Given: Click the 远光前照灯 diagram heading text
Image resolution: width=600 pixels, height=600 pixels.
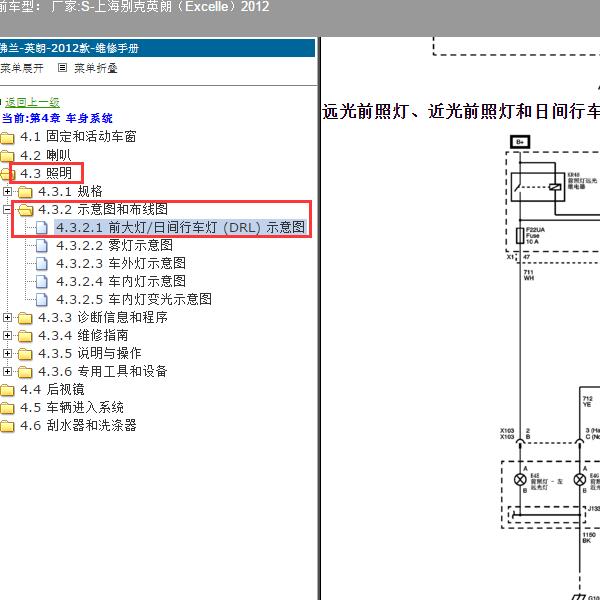Looking at the screenshot, I should click(x=461, y=111).
